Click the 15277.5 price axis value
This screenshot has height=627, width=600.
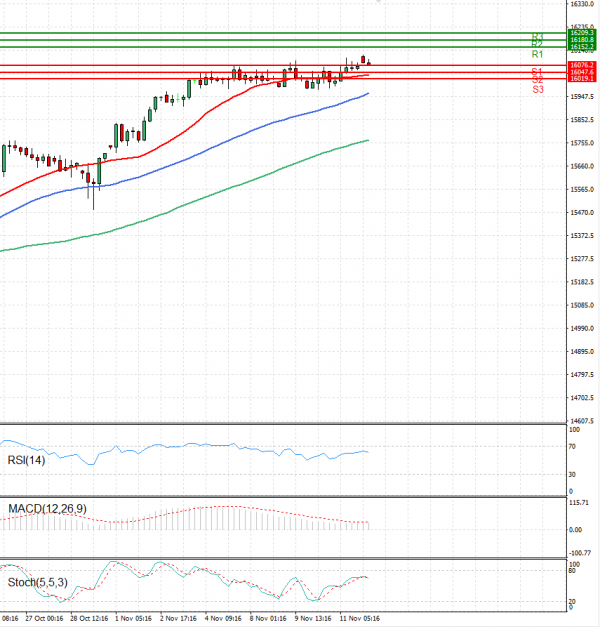(x=582, y=259)
